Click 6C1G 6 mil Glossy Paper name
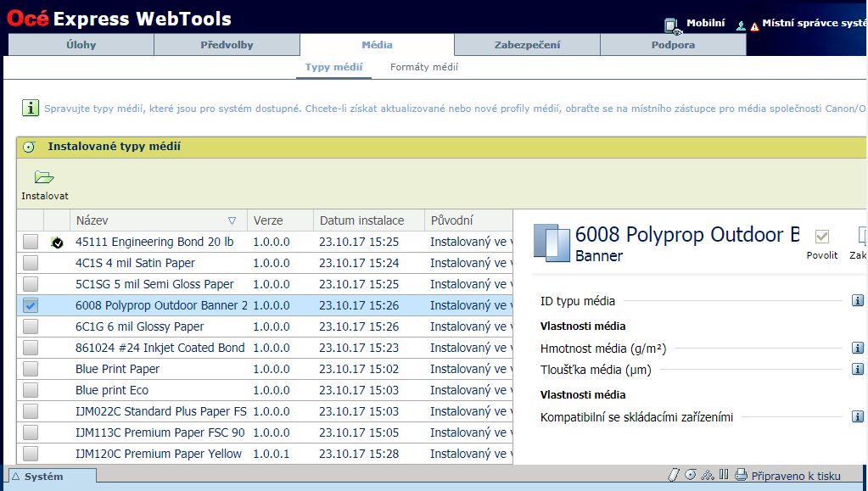 [139, 326]
